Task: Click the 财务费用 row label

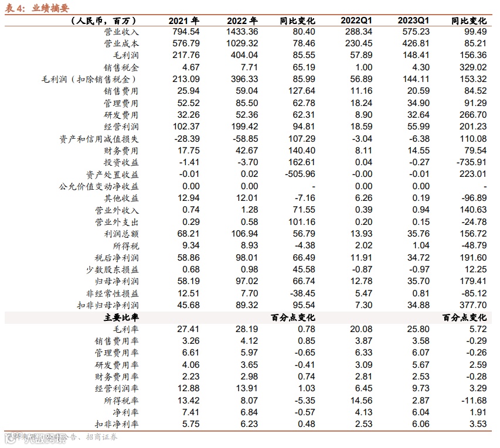Action: tap(121, 151)
